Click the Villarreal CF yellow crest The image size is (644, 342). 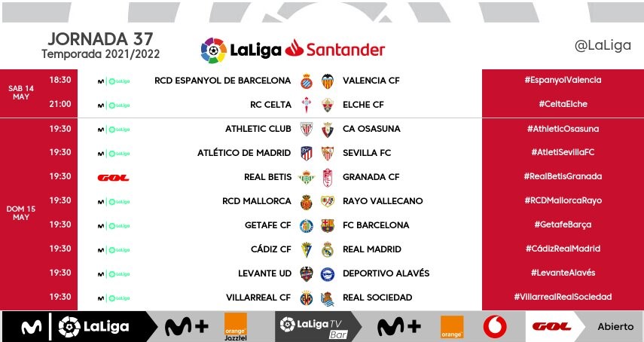click(x=307, y=298)
